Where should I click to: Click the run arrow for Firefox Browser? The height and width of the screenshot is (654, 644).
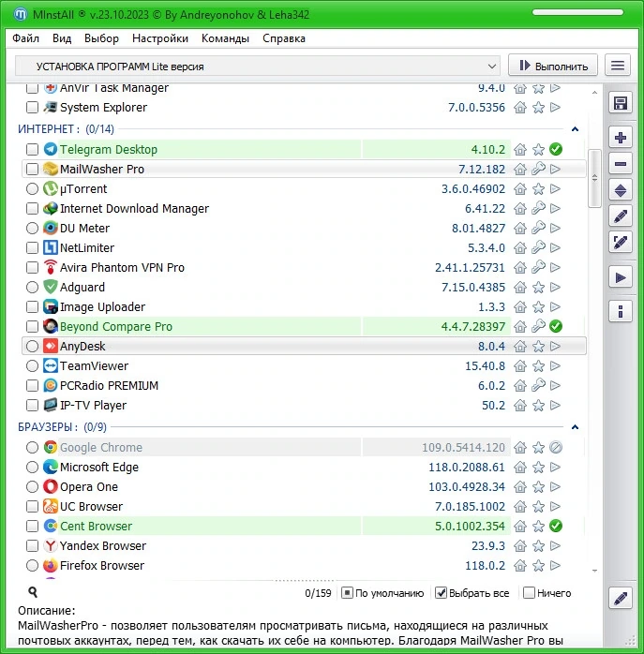[x=555, y=566]
